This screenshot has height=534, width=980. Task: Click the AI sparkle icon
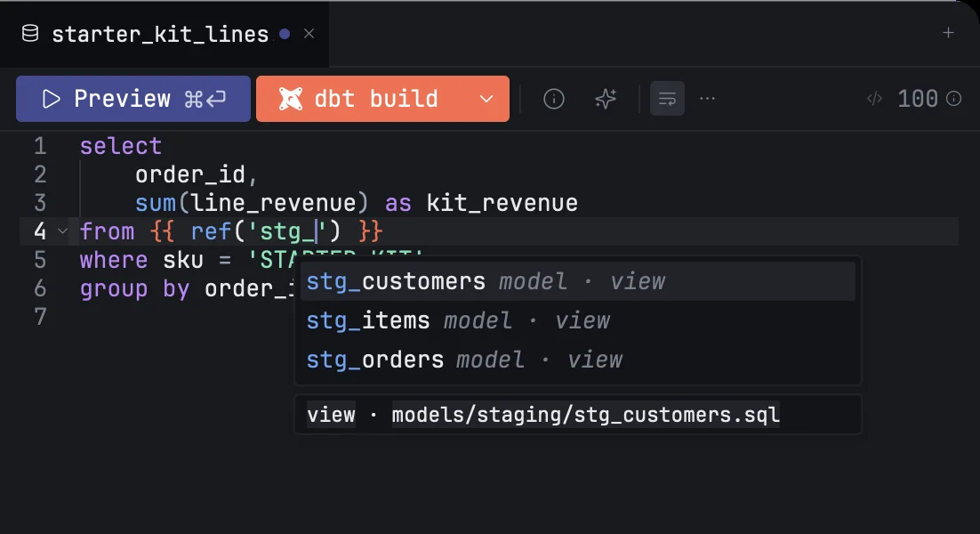pos(605,99)
